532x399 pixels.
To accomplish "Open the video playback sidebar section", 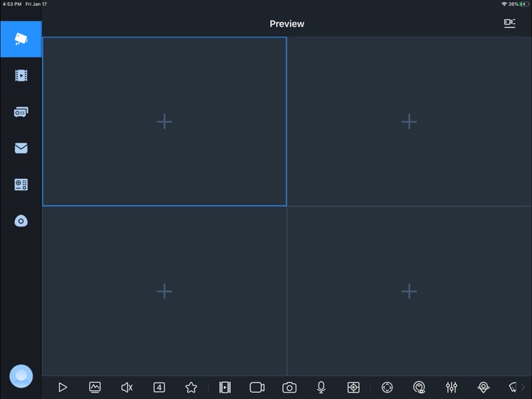I will 21,75.
